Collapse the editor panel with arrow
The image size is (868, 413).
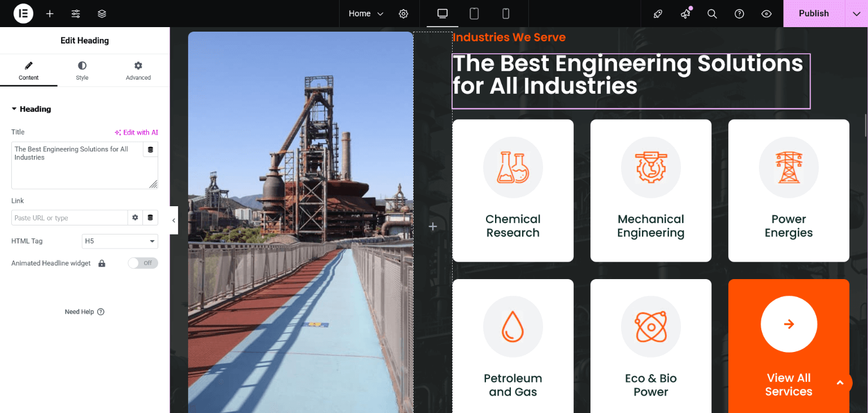point(173,220)
